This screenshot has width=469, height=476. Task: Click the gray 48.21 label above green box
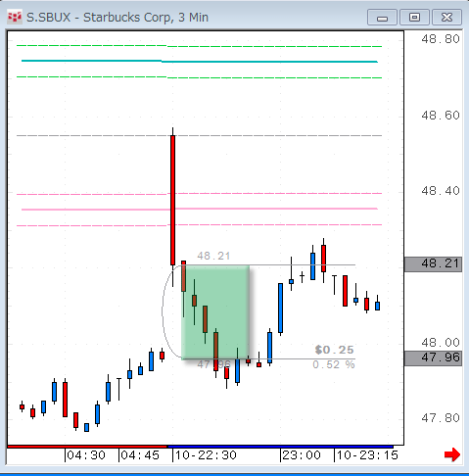point(213,256)
